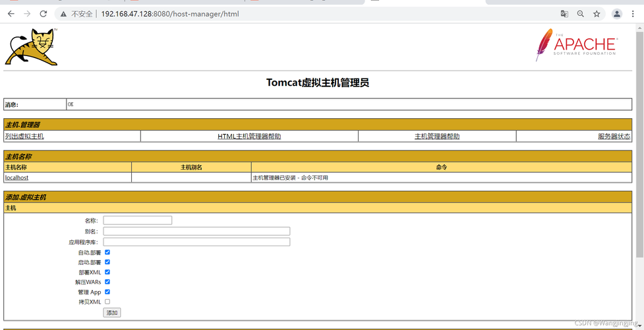This screenshot has height=330, width=644.
Task: Uncheck the 解压WARs checkbox
Action: [x=107, y=282]
